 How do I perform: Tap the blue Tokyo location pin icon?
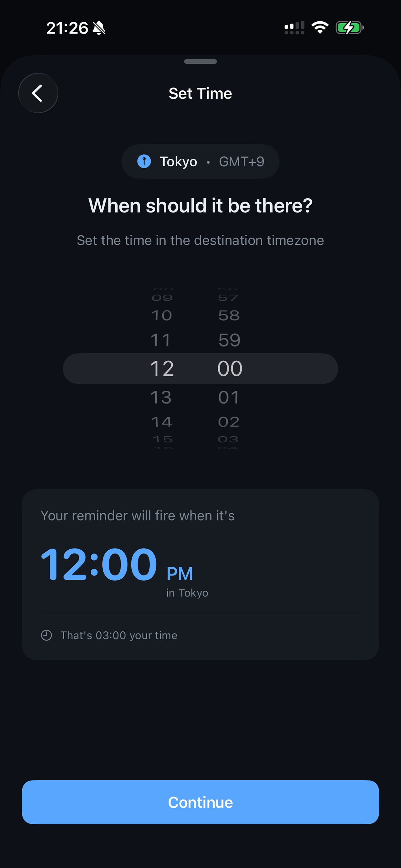coord(144,161)
